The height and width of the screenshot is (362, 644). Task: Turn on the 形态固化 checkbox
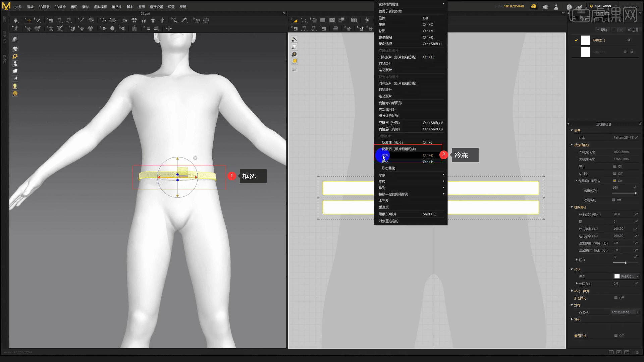click(616, 298)
